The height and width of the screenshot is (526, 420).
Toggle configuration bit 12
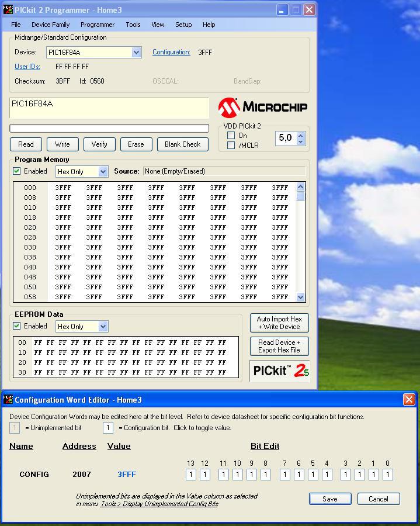(x=205, y=475)
